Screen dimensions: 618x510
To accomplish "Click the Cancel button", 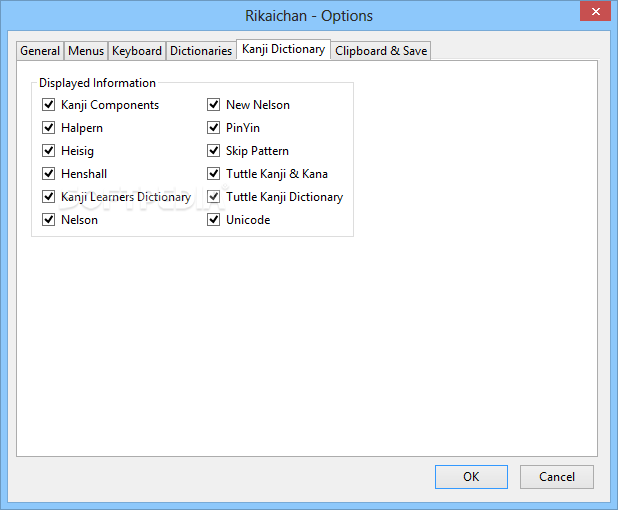I will (557, 477).
